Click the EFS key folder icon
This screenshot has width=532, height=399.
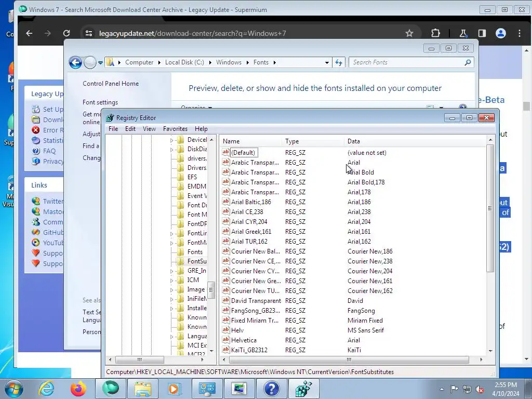[181, 177]
